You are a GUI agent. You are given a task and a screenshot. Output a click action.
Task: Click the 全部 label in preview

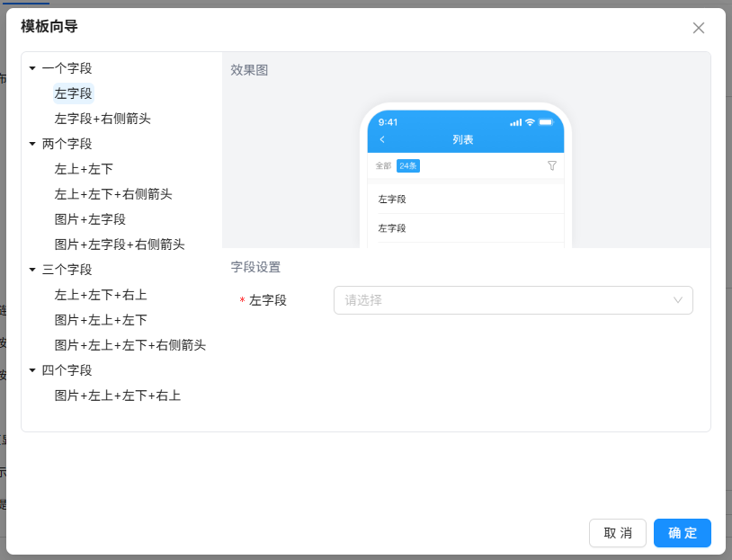click(x=383, y=165)
